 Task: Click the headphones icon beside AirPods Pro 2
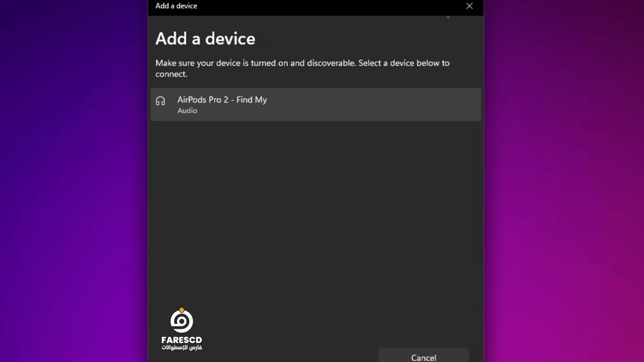pyautogui.click(x=160, y=101)
